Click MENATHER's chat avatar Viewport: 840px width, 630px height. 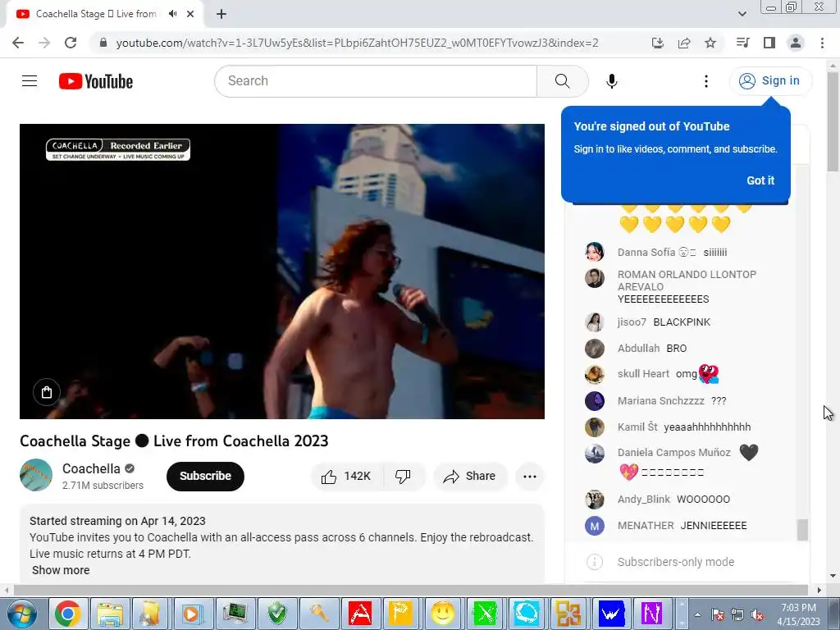click(x=594, y=526)
